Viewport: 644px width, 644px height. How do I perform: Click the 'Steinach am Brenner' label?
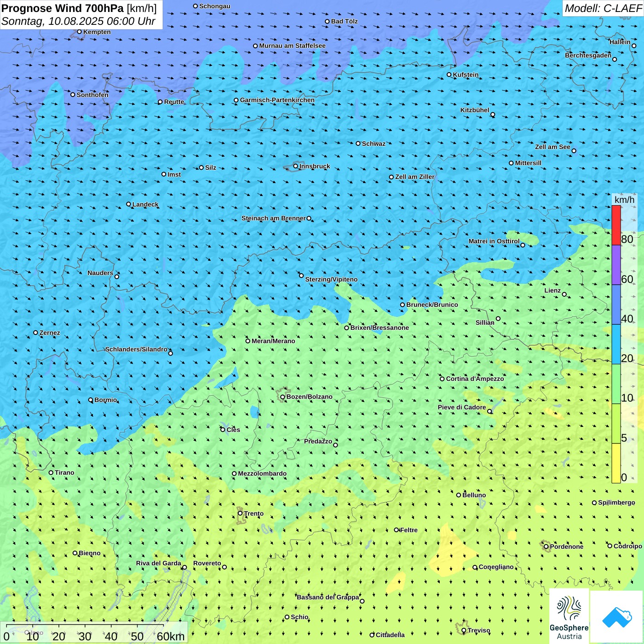point(273,218)
